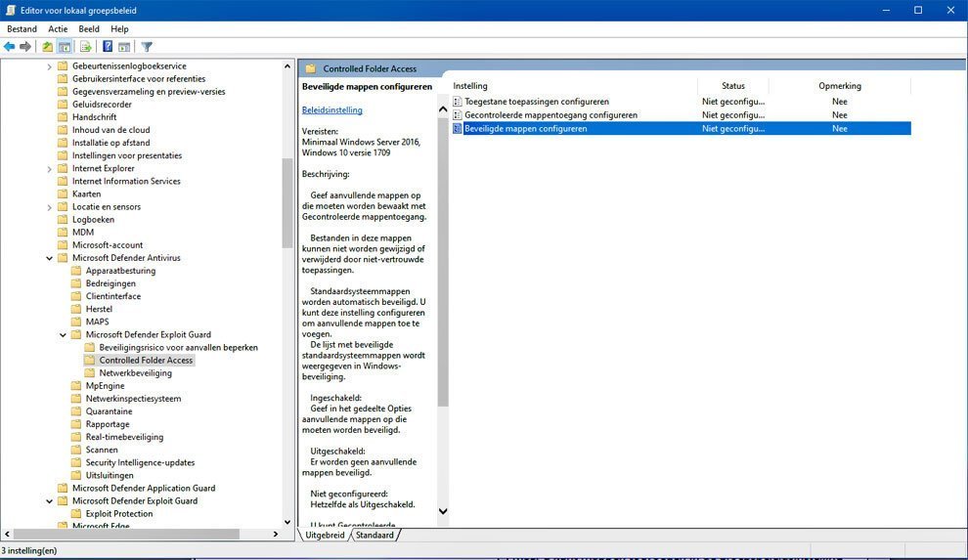Open the Beeld menu
Image resolution: width=968 pixels, height=560 pixels.
pos(89,29)
